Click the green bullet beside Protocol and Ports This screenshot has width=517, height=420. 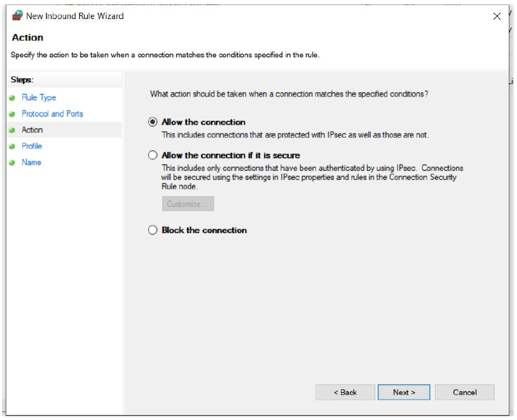pyautogui.click(x=12, y=114)
